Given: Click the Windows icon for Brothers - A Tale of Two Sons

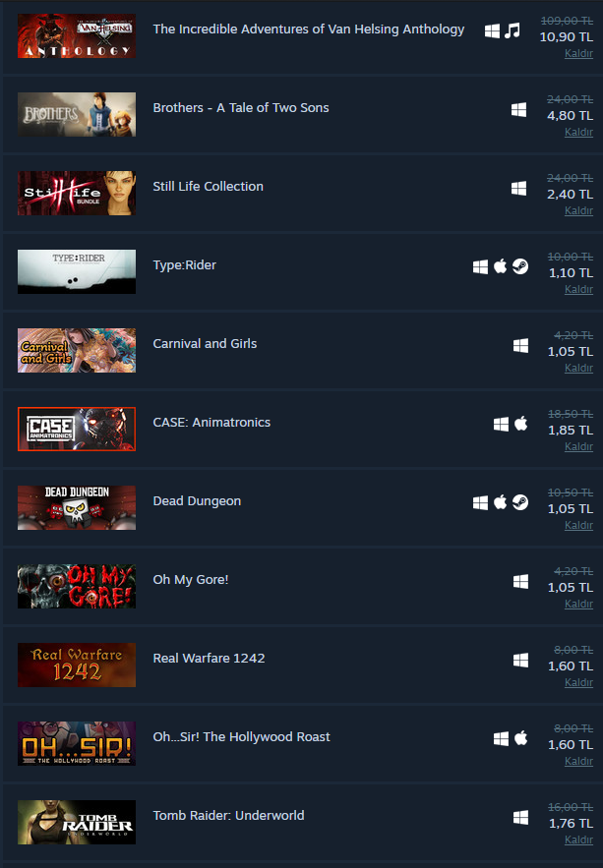Looking at the screenshot, I should pyautogui.click(x=518, y=110).
